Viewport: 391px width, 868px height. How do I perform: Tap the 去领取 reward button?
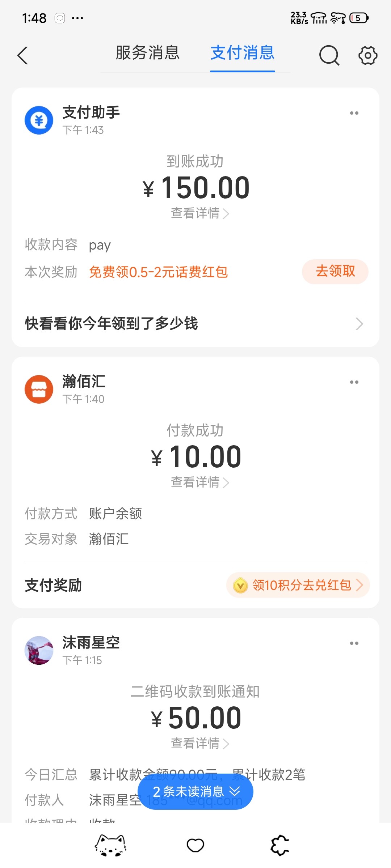335,271
